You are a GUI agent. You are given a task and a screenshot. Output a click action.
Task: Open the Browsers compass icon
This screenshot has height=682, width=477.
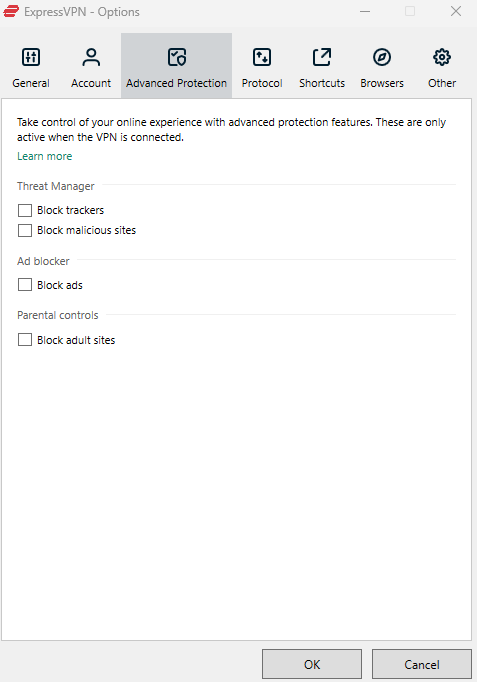click(382, 57)
